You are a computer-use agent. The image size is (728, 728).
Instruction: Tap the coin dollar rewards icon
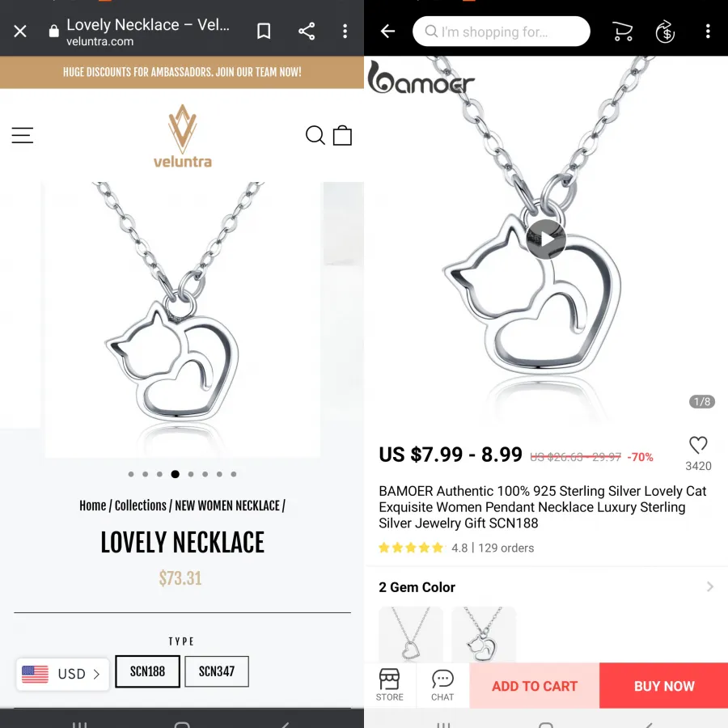(665, 32)
